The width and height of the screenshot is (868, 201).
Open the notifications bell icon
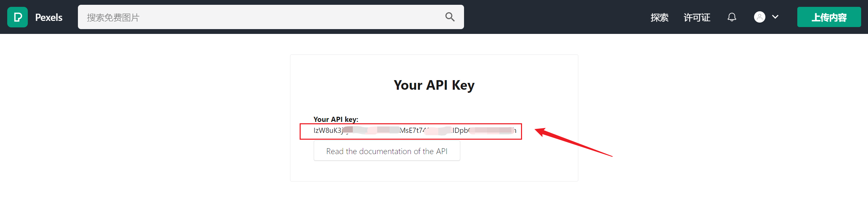point(732,17)
